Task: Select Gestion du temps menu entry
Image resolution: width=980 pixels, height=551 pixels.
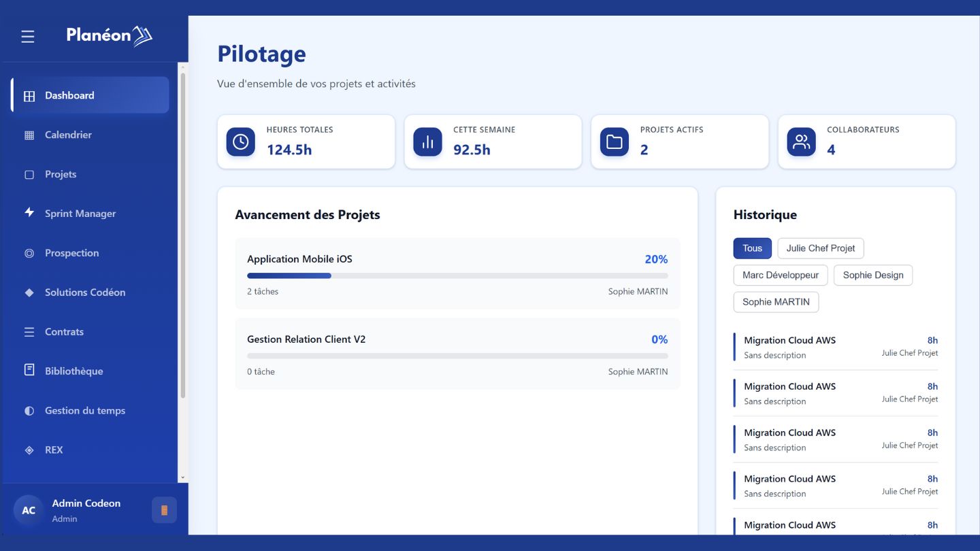Action: tap(90, 411)
